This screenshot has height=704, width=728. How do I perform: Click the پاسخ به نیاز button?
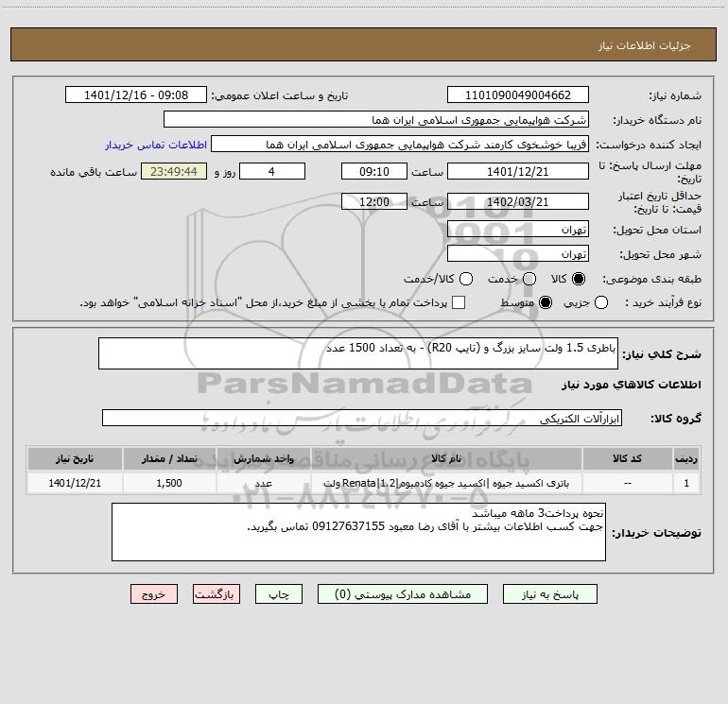point(549,594)
